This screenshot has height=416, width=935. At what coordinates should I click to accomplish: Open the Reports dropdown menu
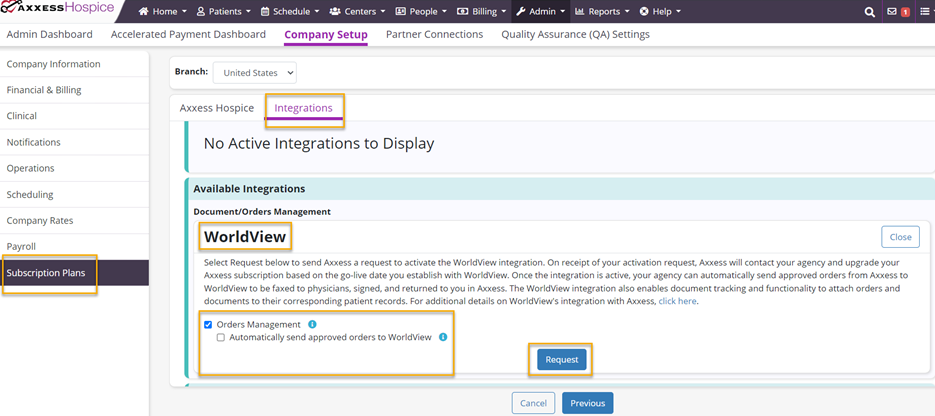(x=602, y=12)
